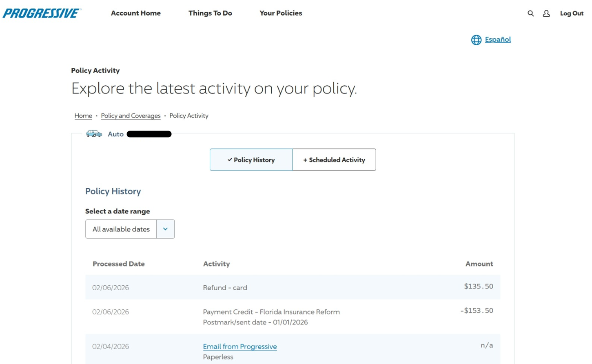Switch to Scheduled Activity view
This screenshot has height=364, width=592.
[334, 160]
